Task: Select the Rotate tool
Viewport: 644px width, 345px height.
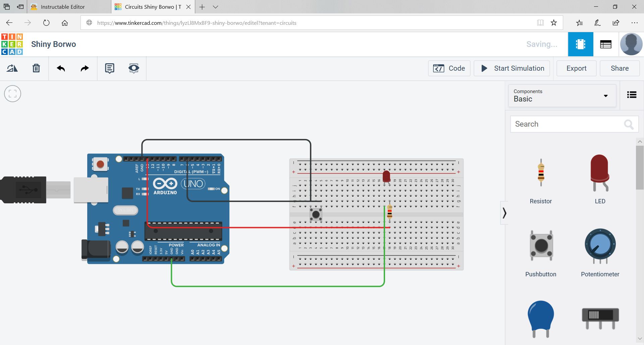Action: click(12, 68)
